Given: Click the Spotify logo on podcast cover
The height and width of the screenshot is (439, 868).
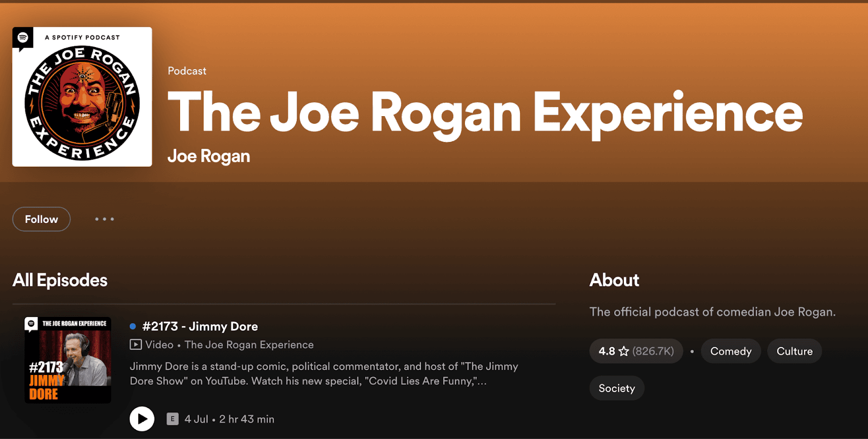Looking at the screenshot, I should click(23, 37).
